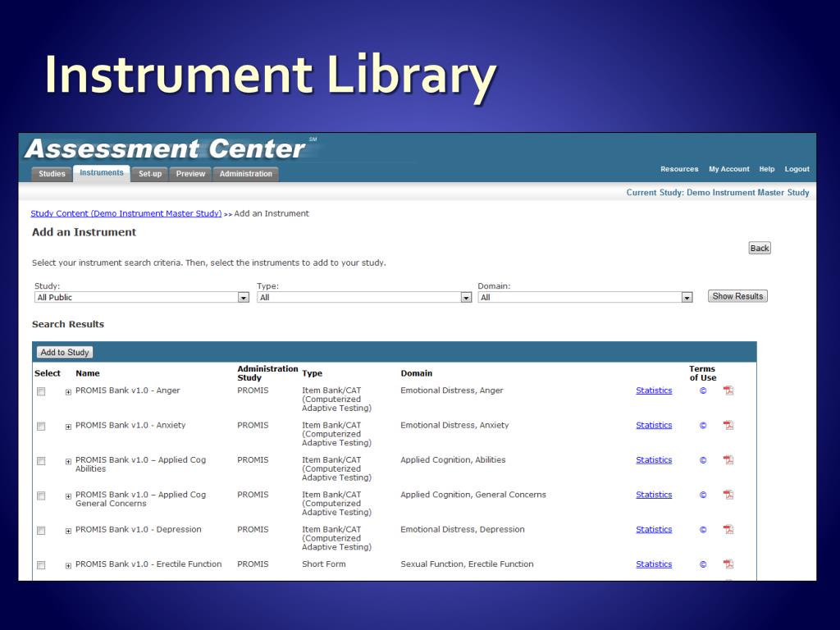Viewport: 840px width, 630px height.
Task: Open Statistics link for Depression
Action: click(654, 530)
